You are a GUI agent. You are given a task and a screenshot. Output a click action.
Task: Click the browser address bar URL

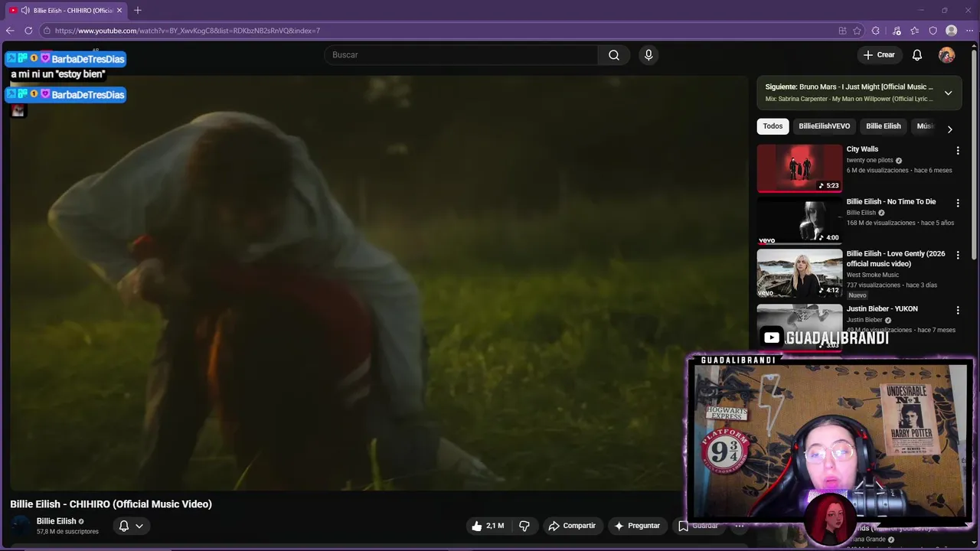[x=188, y=31]
